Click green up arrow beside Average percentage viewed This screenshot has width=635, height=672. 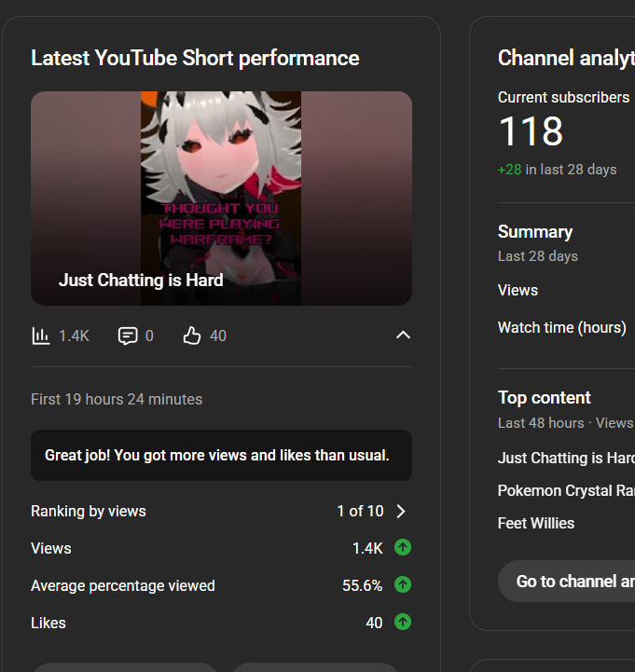[403, 584]
